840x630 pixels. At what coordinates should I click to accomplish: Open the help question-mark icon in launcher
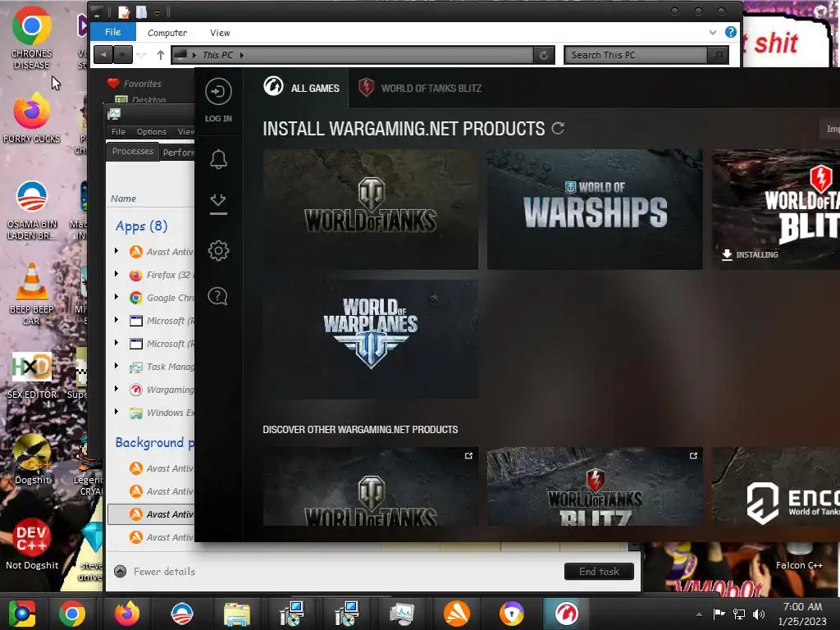[x=218, y=295]
